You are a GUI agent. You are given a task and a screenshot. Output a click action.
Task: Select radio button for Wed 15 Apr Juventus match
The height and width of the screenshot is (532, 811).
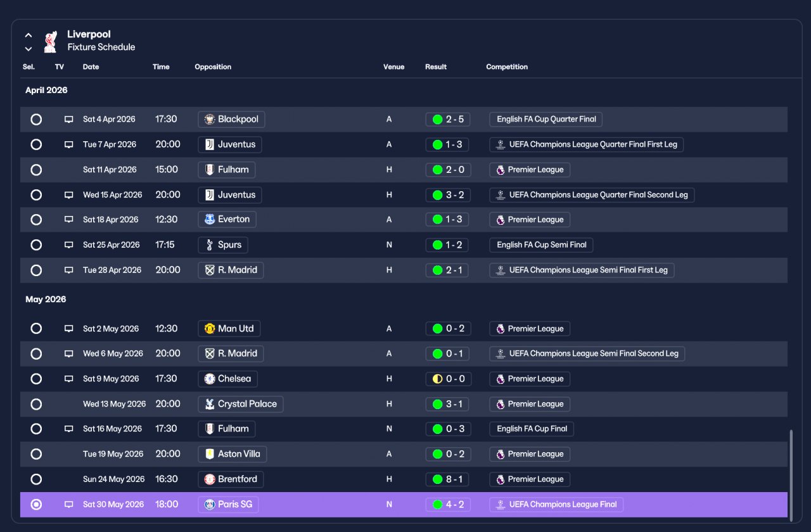tap(36, 195)
